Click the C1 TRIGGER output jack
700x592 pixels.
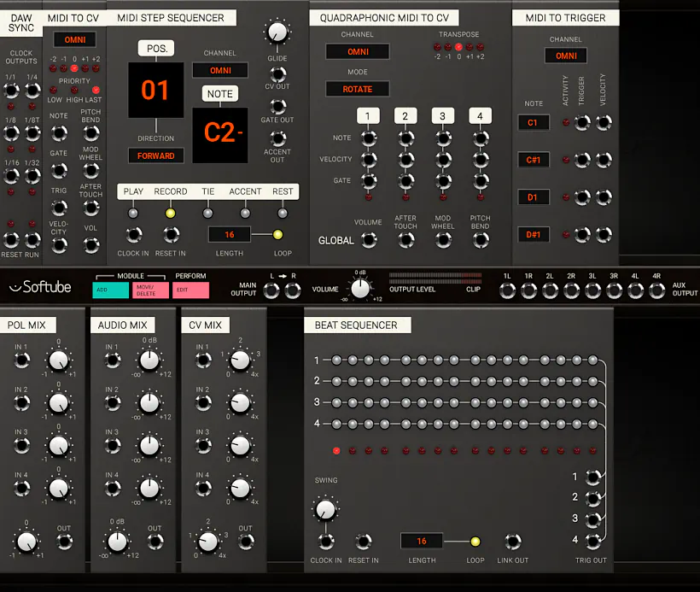point(582,122)
